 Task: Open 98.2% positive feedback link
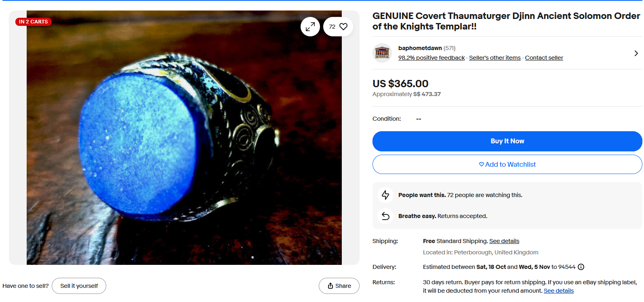point(431,58)
